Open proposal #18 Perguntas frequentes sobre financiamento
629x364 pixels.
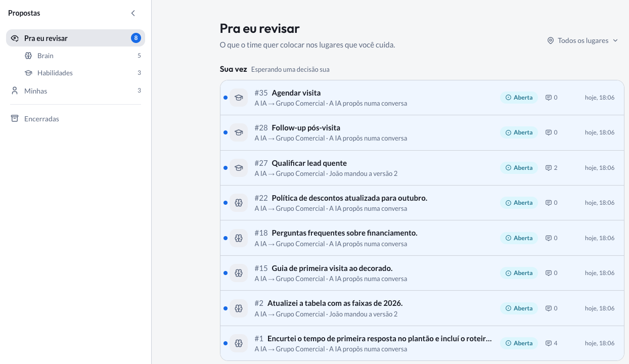422,238
